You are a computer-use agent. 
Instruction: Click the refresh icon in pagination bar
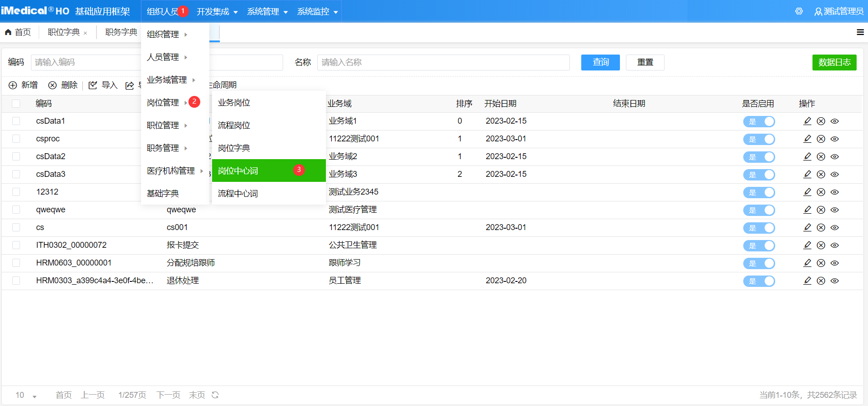coord(215,395)
